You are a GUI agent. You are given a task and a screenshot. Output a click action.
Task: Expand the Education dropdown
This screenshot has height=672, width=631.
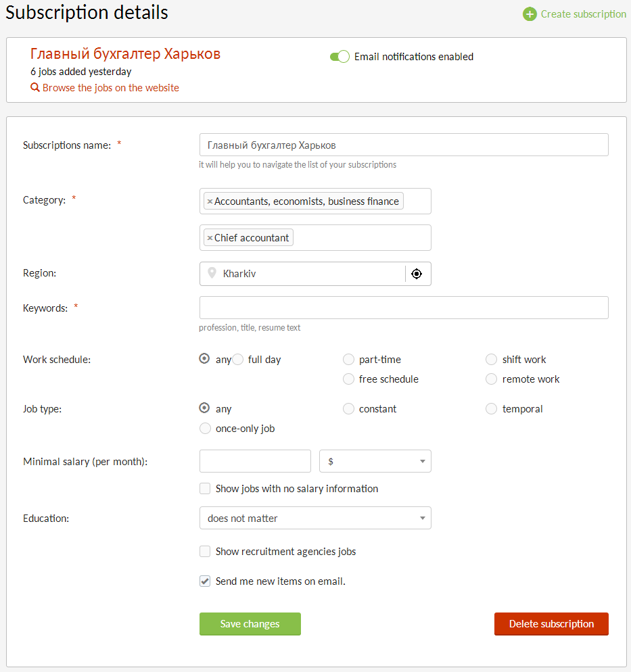tap(315, 519)
